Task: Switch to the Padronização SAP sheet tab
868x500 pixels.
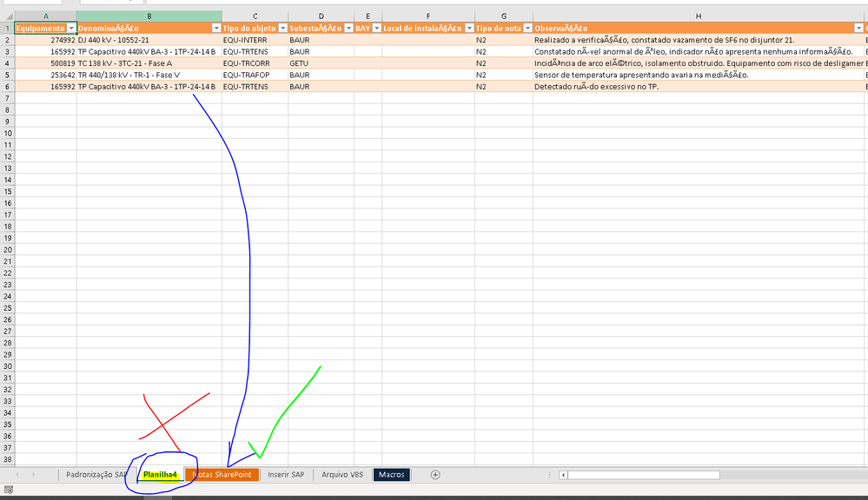Action: point(96,475)
